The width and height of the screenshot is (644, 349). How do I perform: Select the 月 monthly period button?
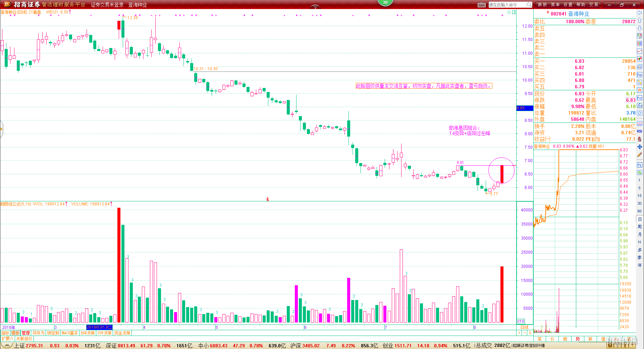[x=639, y=234]
